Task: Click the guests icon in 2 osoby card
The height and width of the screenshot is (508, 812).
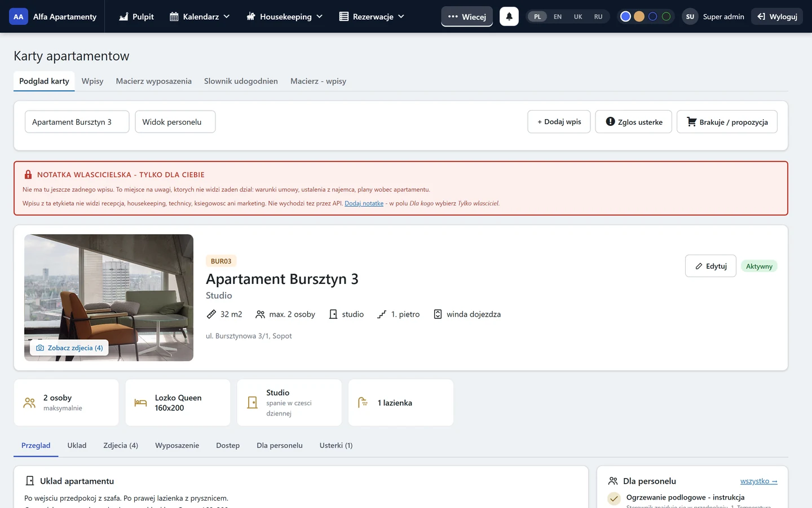Action: (x=29, y=402)
